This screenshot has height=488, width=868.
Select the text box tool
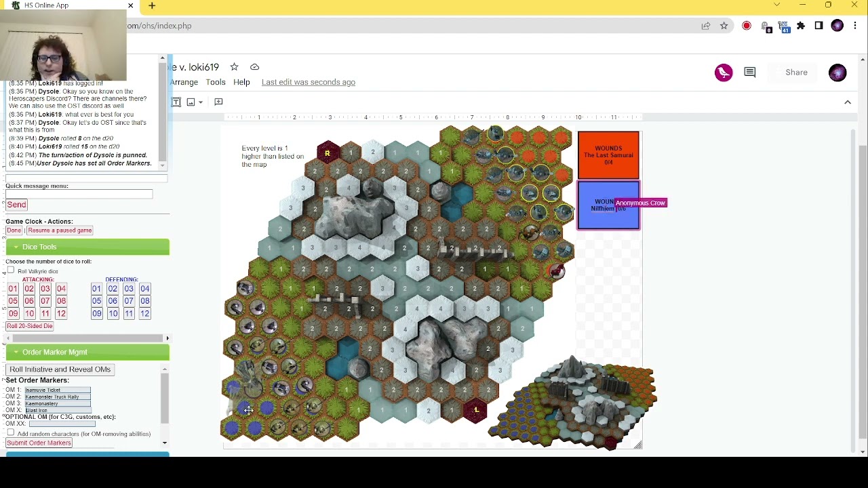tap(176, 102)
